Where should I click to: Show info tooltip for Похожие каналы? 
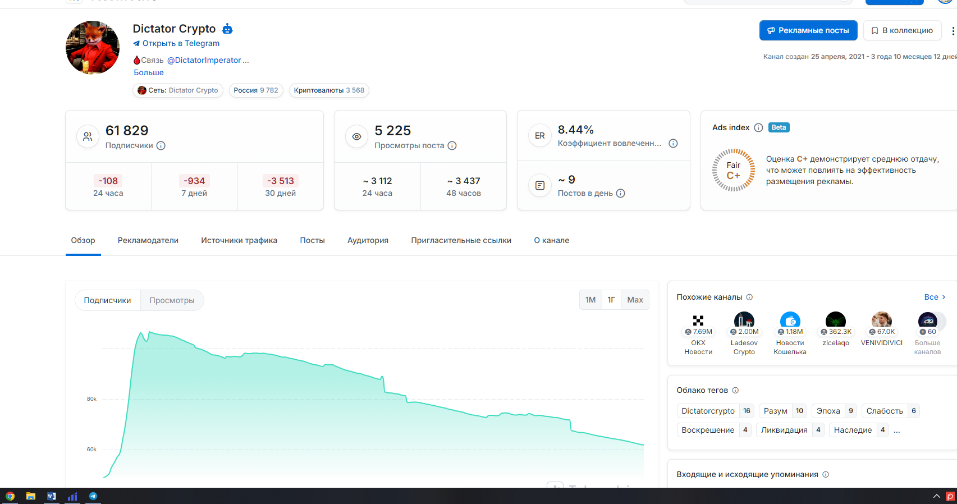(749, 297)
